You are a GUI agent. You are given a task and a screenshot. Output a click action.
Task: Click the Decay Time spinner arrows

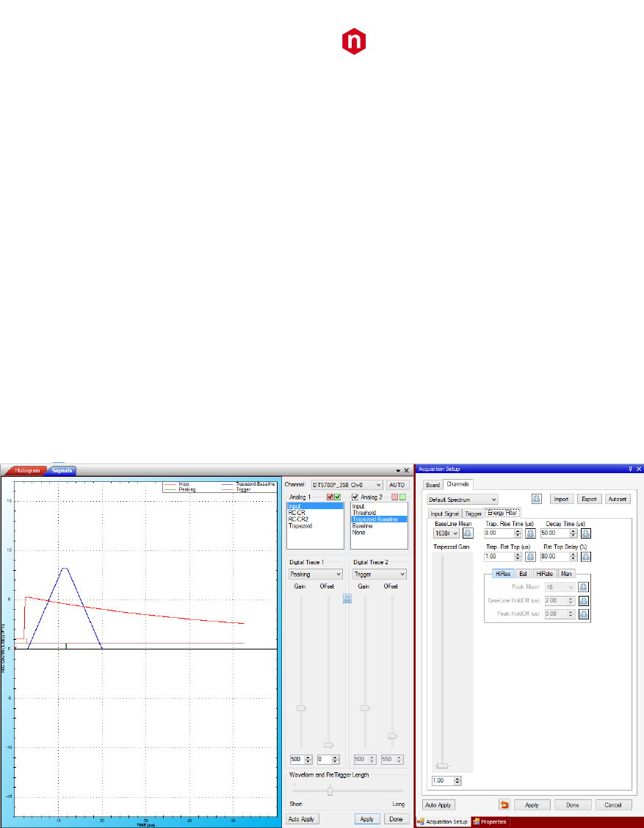tap(574, 533)
